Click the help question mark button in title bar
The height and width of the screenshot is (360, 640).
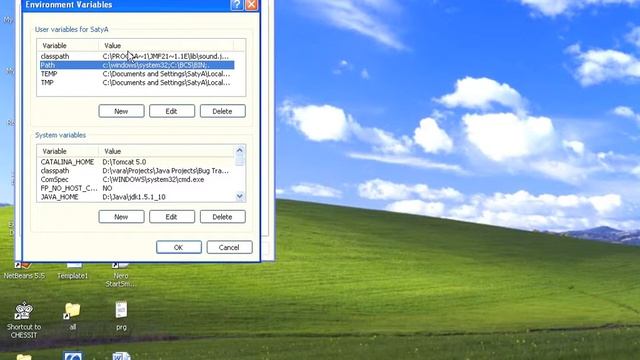click(x=237, y=5)
